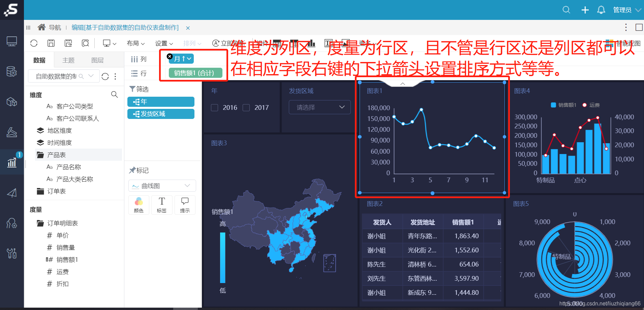Select the 产品名称 field
Image resolution: width=644 pixels, height=310 pixels.
pos(68,167)
